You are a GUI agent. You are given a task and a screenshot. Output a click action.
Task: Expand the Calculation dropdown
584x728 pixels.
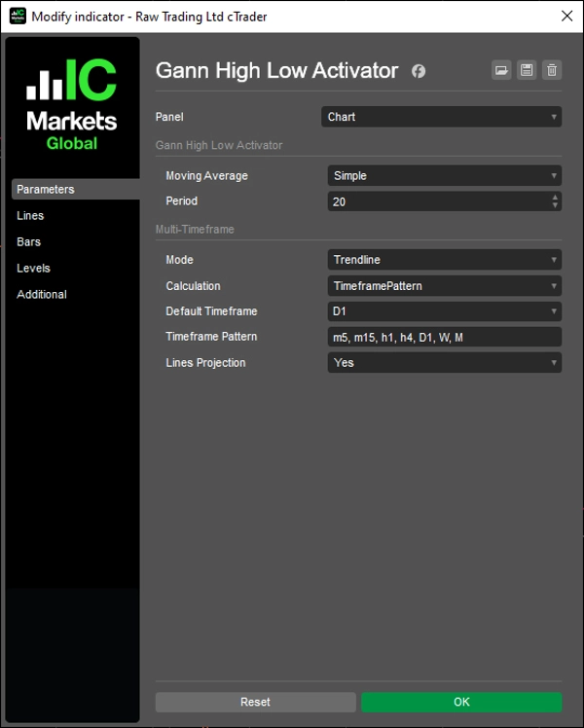pos(444,286)
